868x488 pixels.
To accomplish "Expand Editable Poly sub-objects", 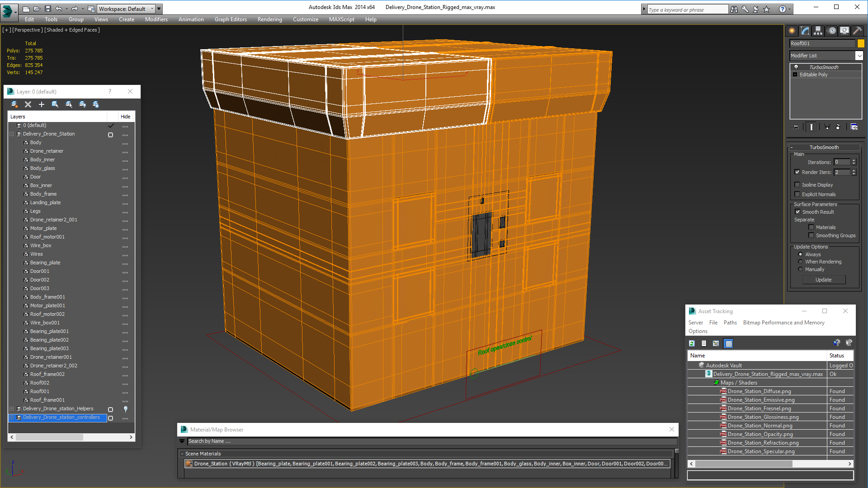I will pos(795,75).
